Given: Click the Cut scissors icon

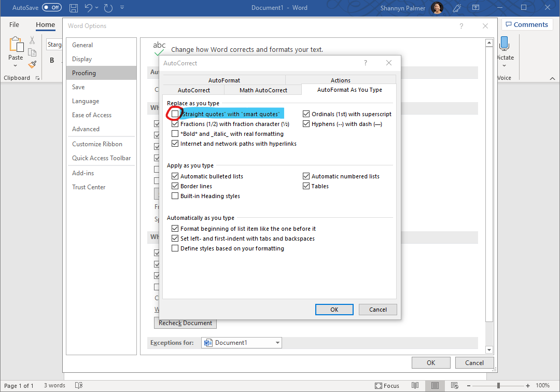Looking at the screenshot, I should pos(32,40).
